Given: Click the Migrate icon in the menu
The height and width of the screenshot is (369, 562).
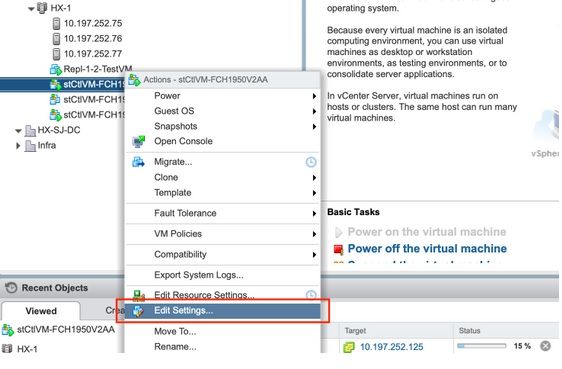Looking at the screenshot, I should [138, 162].
